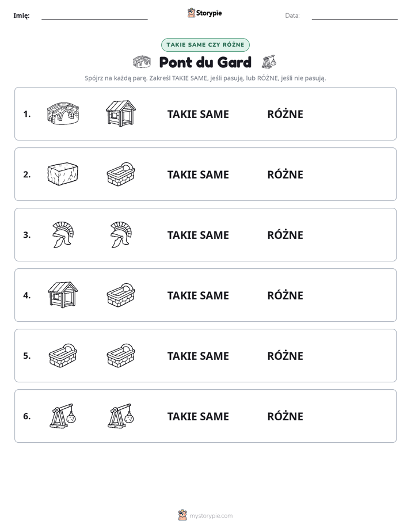Click the wooden hut icon in row 1
This screenshot has height=532, width=411.
click(121, 113)
